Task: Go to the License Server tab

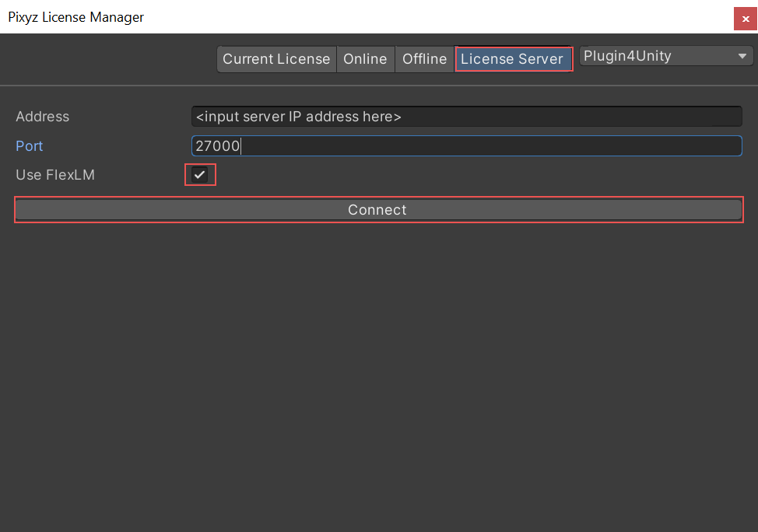Action: tap(514, 59)
